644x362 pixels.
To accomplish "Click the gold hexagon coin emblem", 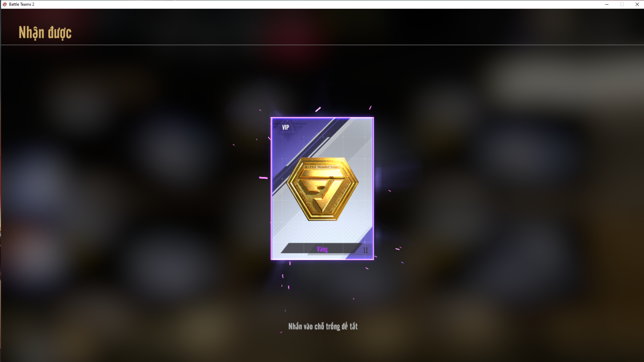I will point(322,189).
